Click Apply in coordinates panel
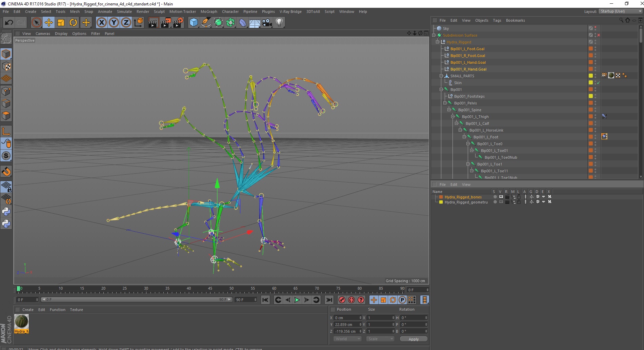The height and width of the screenshot is (350, 644). click(414, 339)
